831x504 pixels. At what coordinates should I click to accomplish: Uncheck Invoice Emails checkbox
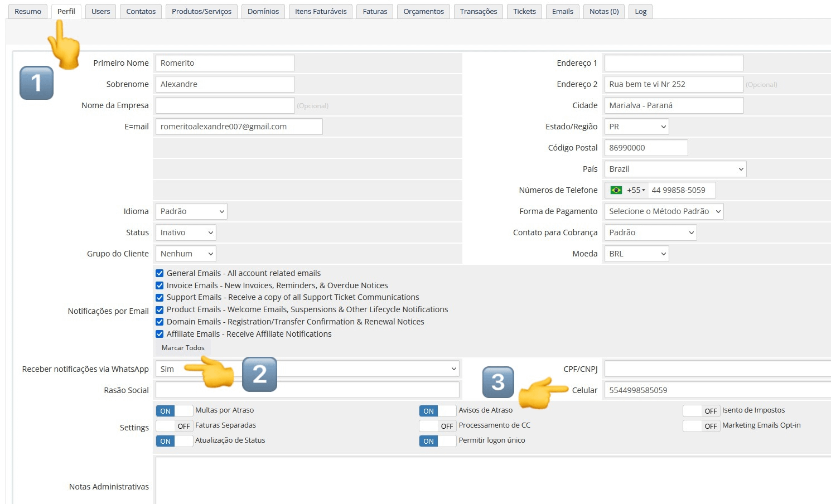pyautogui.click(x=160, y=285)
